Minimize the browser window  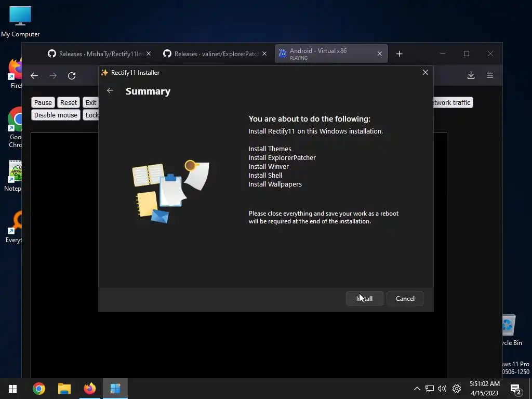point(443,54)
